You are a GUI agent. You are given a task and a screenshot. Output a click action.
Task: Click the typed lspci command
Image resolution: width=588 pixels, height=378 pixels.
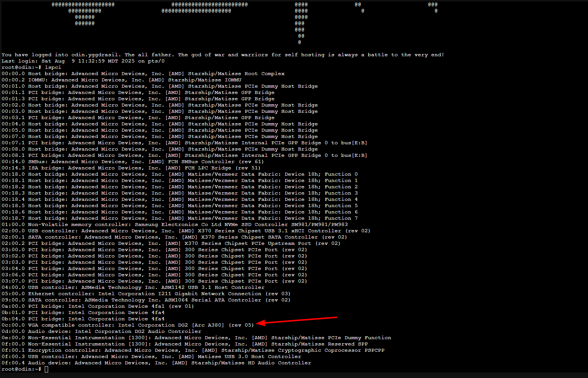coord(53,67)
